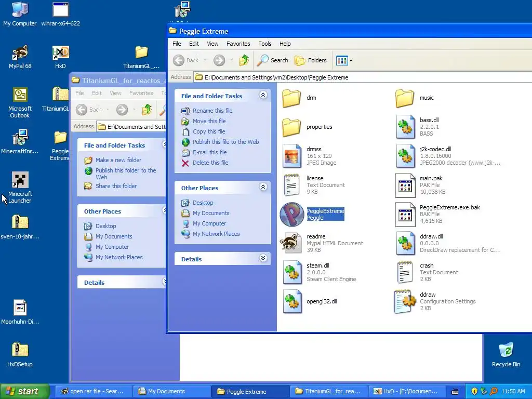Select the license text document
Viewport: 532px width, 399px height.
point(292,185)
